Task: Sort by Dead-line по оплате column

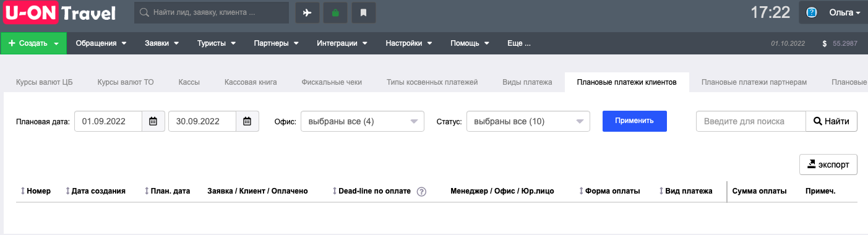Action: 371,191
